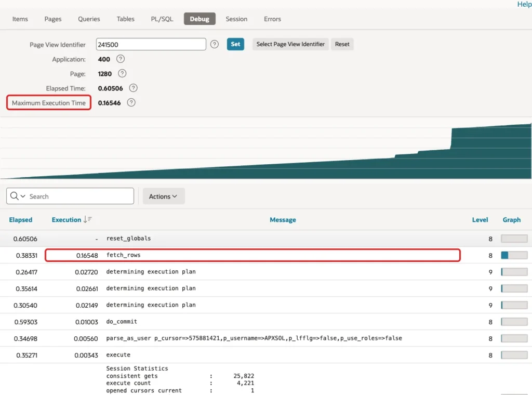
Task: Open the Actions menu
Action: [164, 196]
